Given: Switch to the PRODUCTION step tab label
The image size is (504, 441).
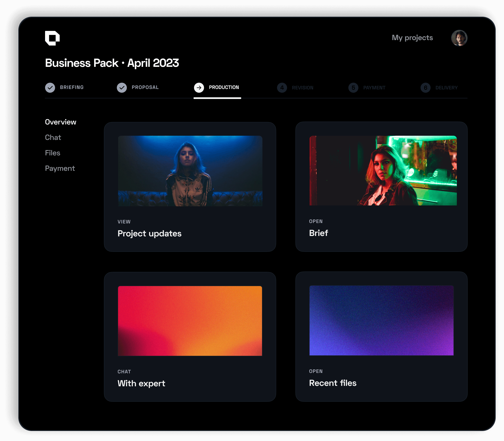Looking at the screenshot, I should pyautogui.click(x=224, y=87).
